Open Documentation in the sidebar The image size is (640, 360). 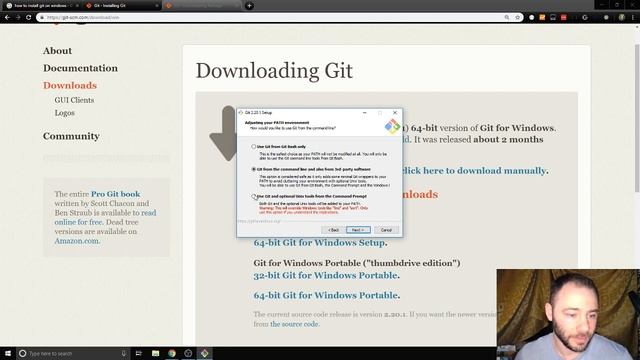pos(80,68)
